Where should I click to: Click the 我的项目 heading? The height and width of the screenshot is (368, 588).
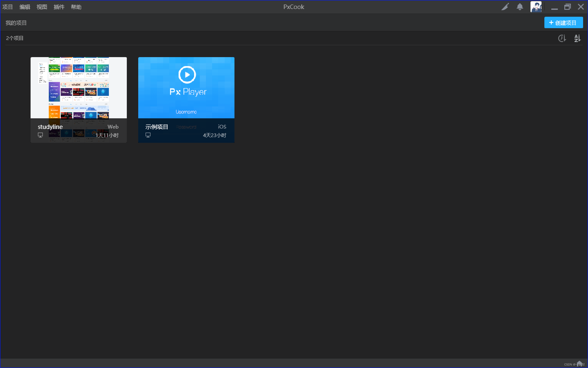(16, 23)
